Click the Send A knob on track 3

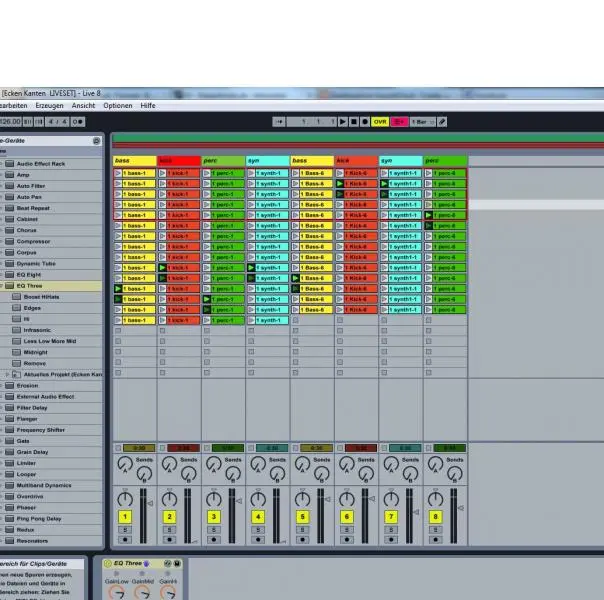(213, 464)
